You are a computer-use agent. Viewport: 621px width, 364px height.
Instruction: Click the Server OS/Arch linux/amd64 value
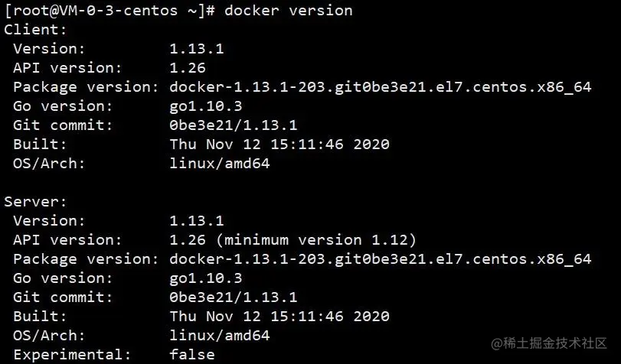[220, 336]
